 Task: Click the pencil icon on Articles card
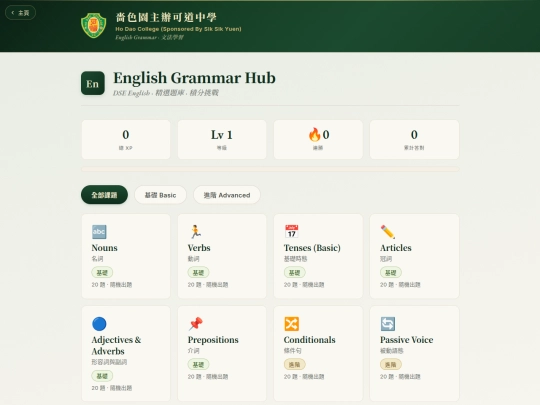387,232
